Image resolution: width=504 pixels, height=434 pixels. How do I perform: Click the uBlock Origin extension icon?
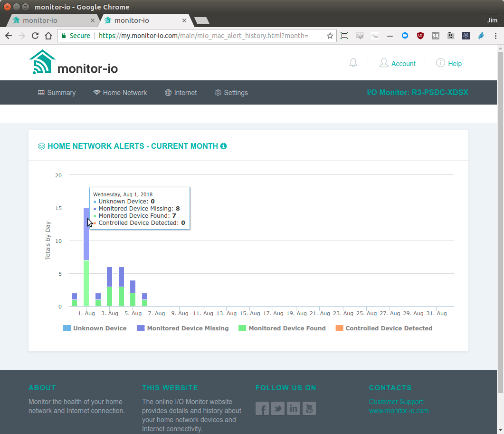pyautogui.click(x=420, y=35)
